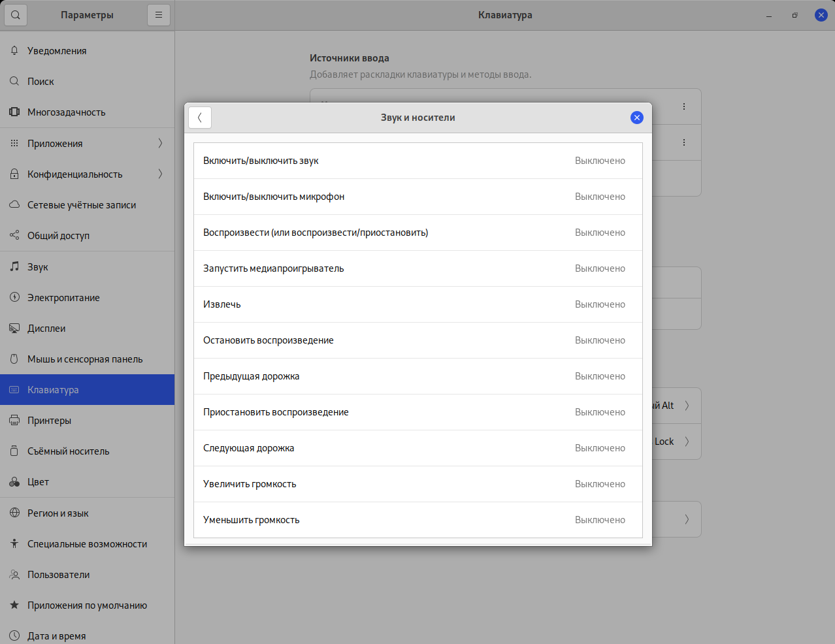
Task: Open the hamburger menu in Settings sidebar
Action: point(159,15)
